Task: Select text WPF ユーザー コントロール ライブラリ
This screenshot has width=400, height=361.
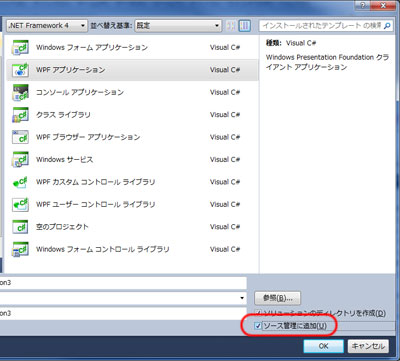Action: 96,204
